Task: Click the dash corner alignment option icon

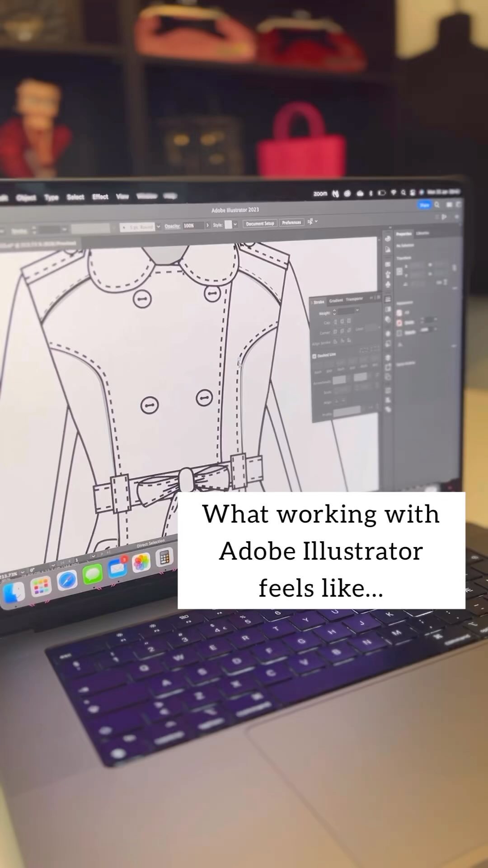Action: pyautogui.click(x=375, y=349)
